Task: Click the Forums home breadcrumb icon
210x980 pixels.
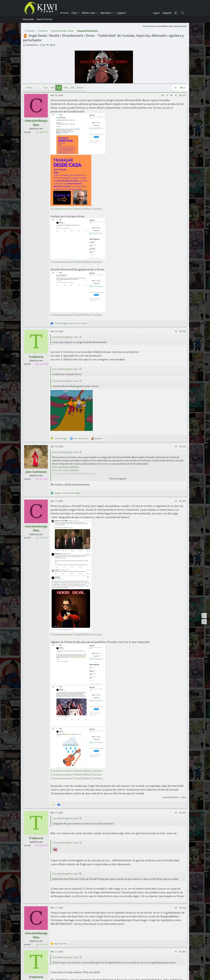Action: (24, 31)
